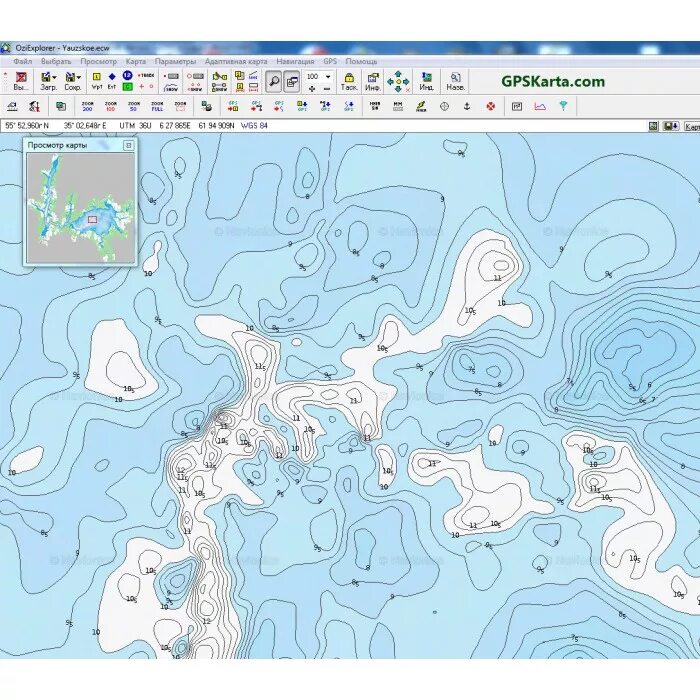Viewport: 700px width, 700px height.
Task: Open the Навигация menu
Action: pyautogui.click(x=295, y=62)
